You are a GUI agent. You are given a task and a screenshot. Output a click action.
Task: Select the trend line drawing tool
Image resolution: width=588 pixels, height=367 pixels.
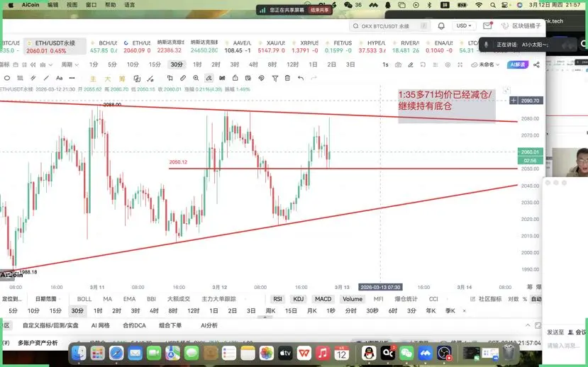click(46, 78)
